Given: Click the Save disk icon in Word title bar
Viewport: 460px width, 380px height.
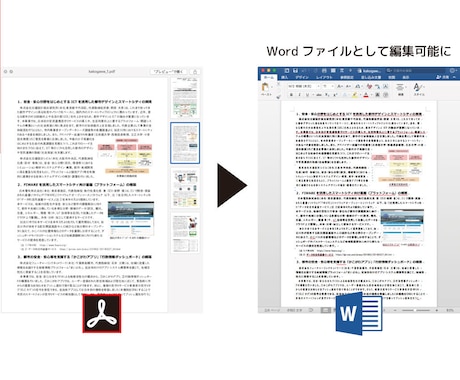Looking at the screenshot, I should 295,71.
